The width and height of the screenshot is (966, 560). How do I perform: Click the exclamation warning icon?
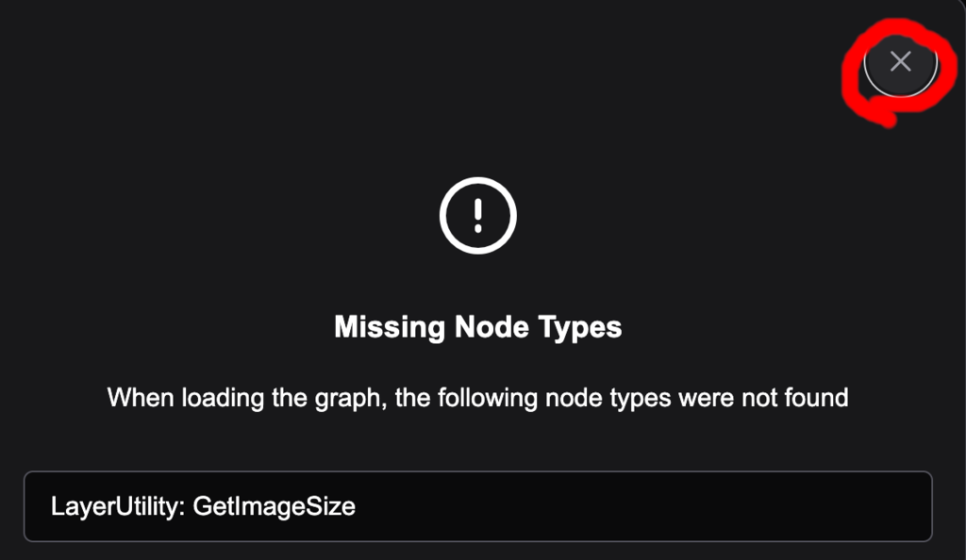[x=478, y=215]
